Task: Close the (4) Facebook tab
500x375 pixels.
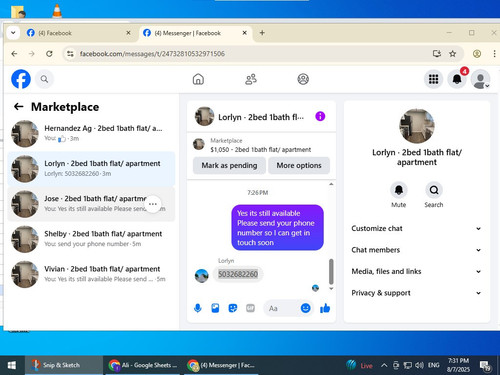Action: (128, 33)
